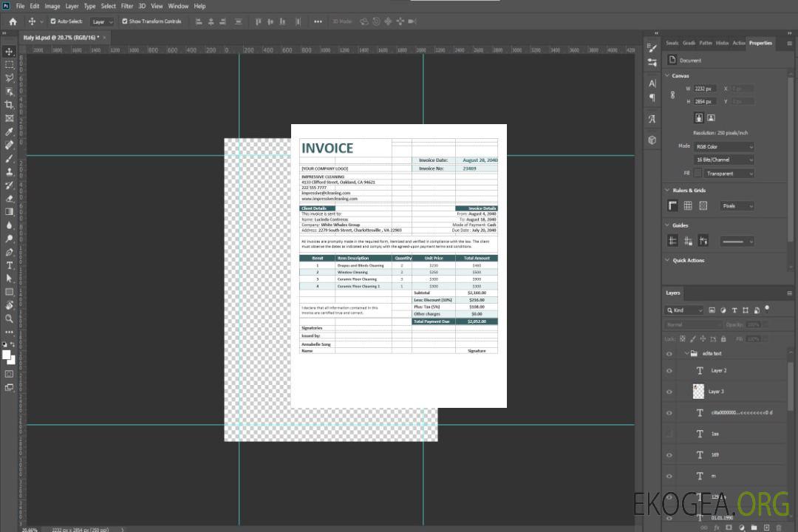This screenshot has width=798, height=532.
Task: Select the Eyedropper tool
Action: point(9,132)
